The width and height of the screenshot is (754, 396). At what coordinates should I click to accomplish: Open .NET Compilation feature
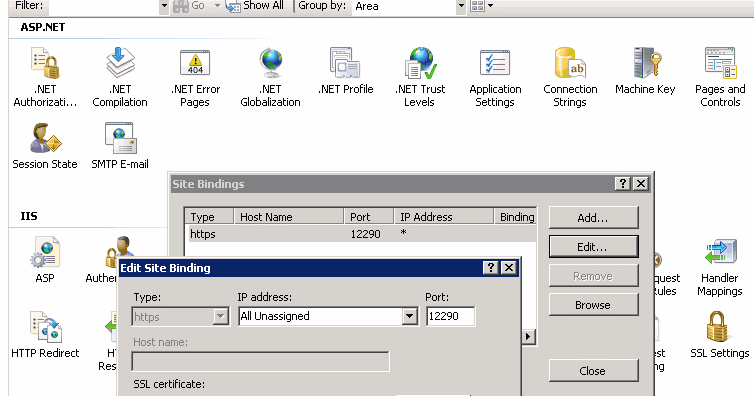point(120,77)
